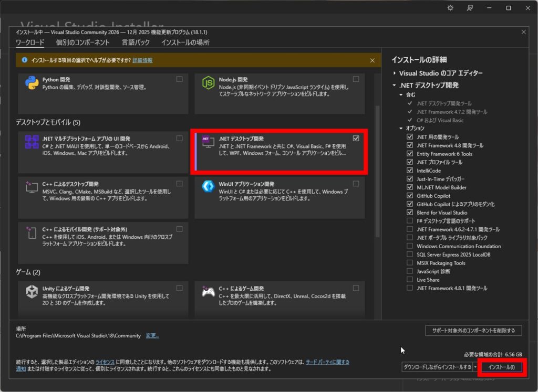This screenshot has height=392, width=538.
Task: Collapse the オプション section
Action: pos(400,128)
